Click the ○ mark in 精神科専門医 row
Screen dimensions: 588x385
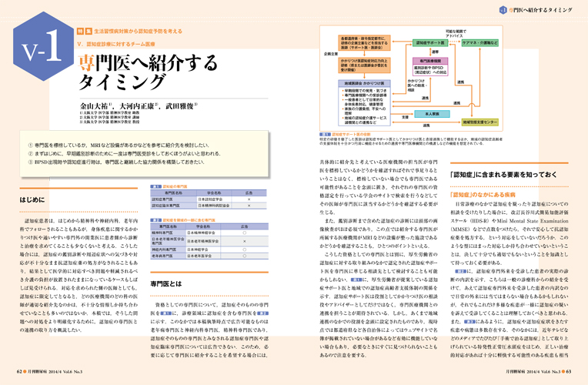click(245, 233)
